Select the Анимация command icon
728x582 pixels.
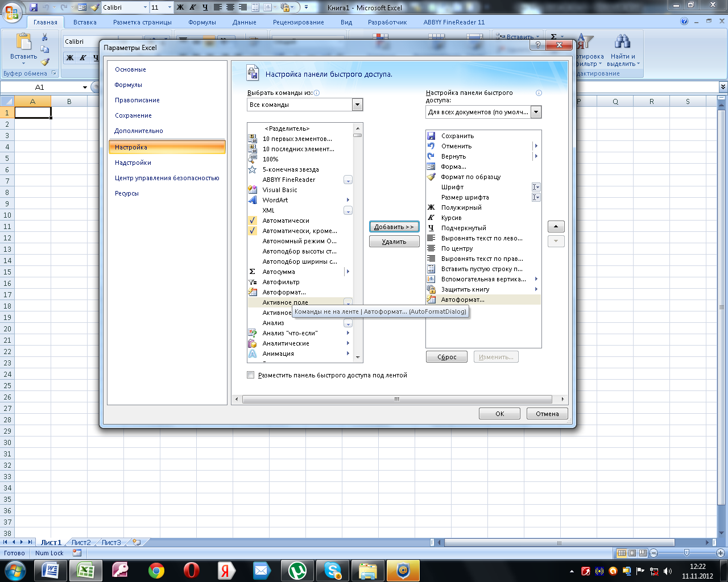[253, 354]
